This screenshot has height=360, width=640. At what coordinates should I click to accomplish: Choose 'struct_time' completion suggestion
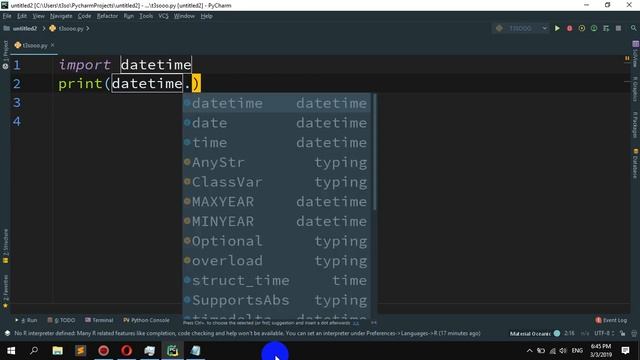(277, 280)
